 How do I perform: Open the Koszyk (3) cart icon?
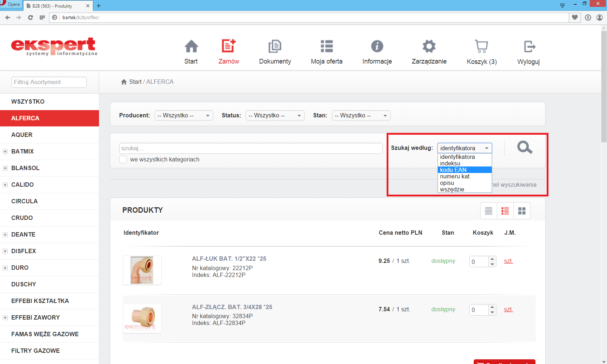point(481,46)
